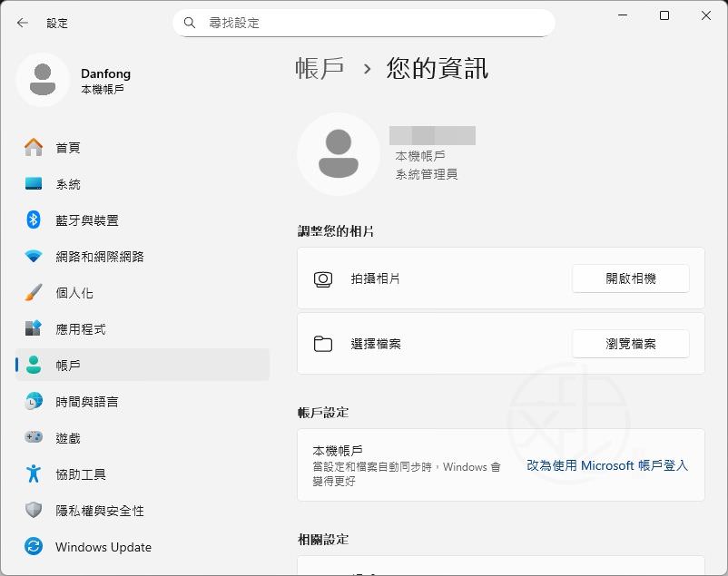
Task: Go to 系統 settings
Action: pyautogui.click(x=143, y=184)
